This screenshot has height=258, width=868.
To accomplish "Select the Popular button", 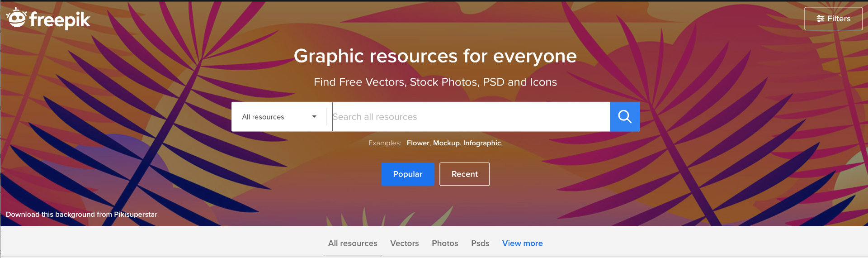I will pos(408,174).
